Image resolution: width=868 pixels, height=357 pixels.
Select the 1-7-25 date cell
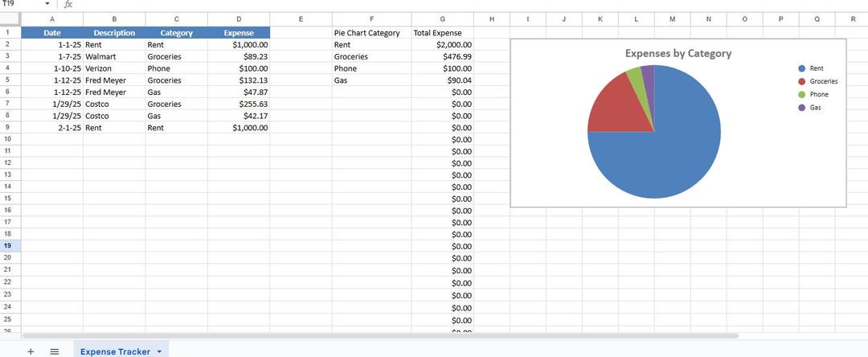[x=52, y=56]
